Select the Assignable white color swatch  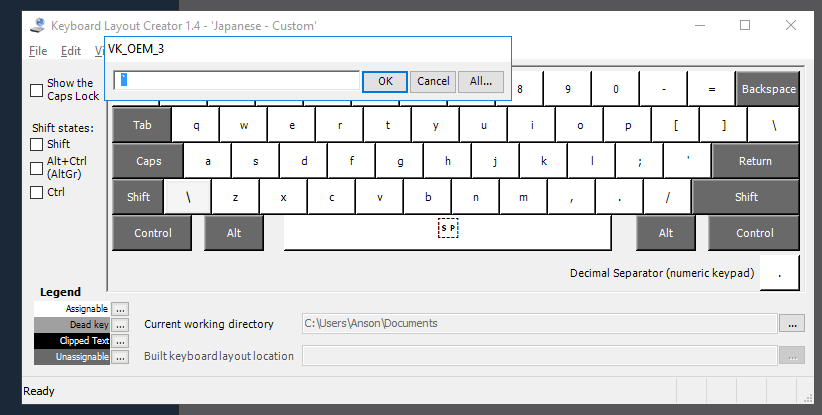pos(72,309)
